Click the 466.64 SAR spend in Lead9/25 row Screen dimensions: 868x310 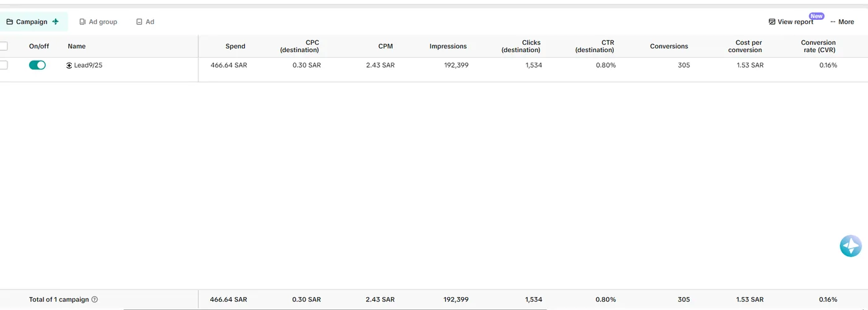pyautogui.click(x=229, y=65)
